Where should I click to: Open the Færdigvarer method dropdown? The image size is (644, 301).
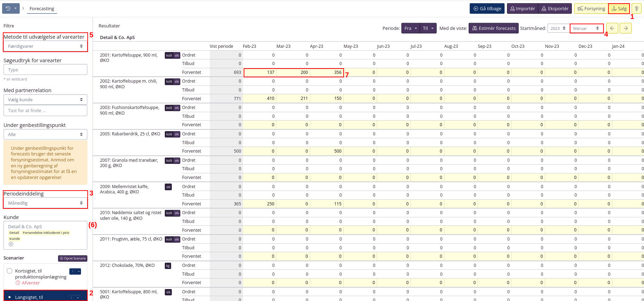click(45, 46)
